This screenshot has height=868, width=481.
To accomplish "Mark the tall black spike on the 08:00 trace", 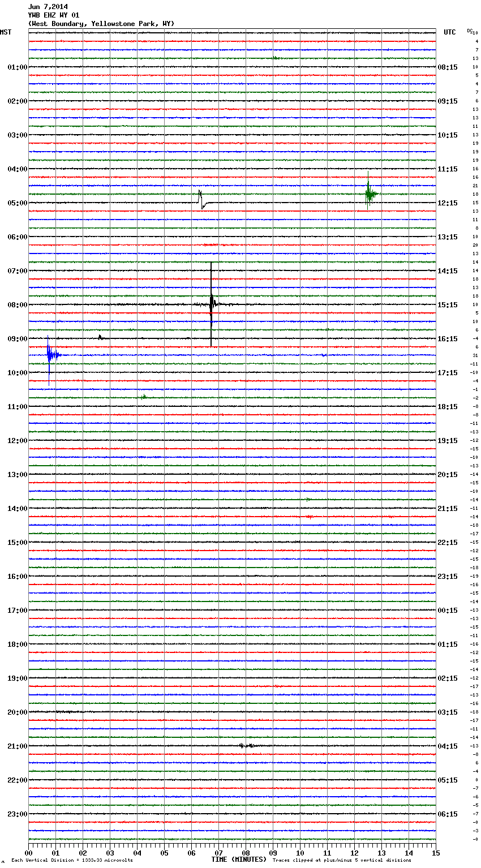I will [x=211, y=304].
